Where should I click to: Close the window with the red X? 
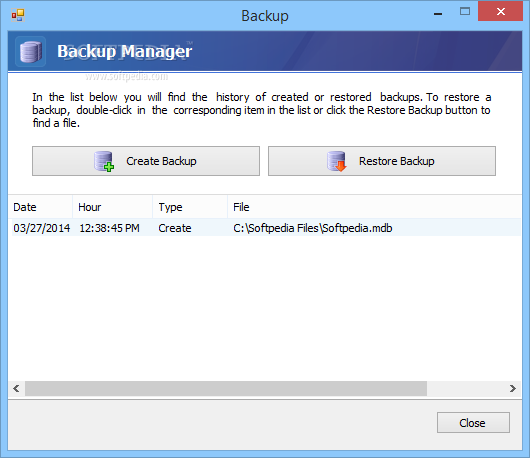click(501, 12)
